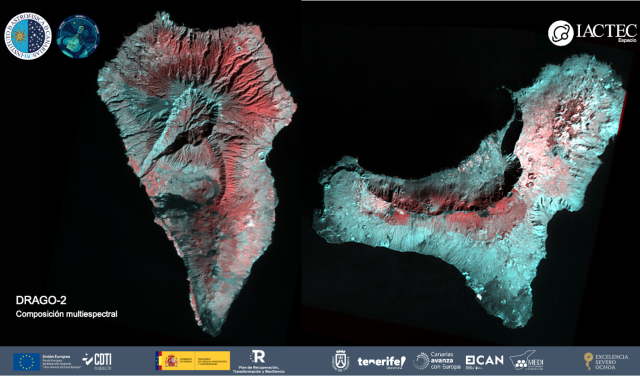Click the Canarias avanza con Europa logo
Screen dimensions: 640x376
[437, 361]
